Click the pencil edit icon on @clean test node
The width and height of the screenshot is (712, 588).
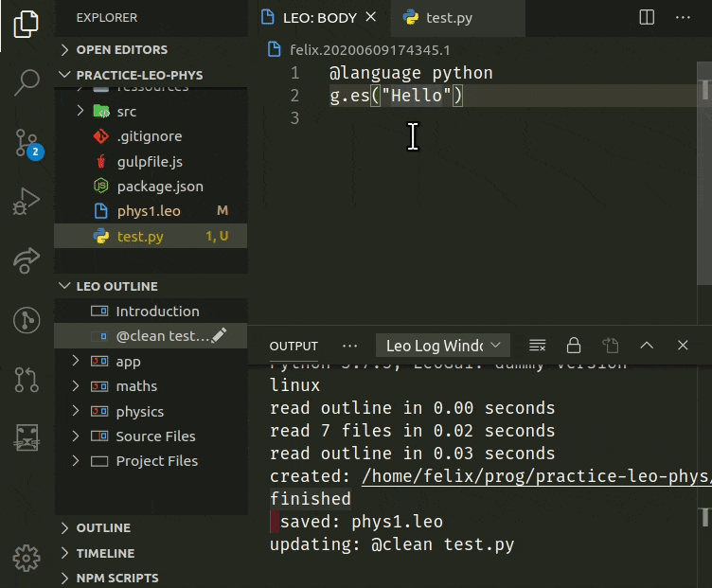pyautogui.click(x=219, y=335)
